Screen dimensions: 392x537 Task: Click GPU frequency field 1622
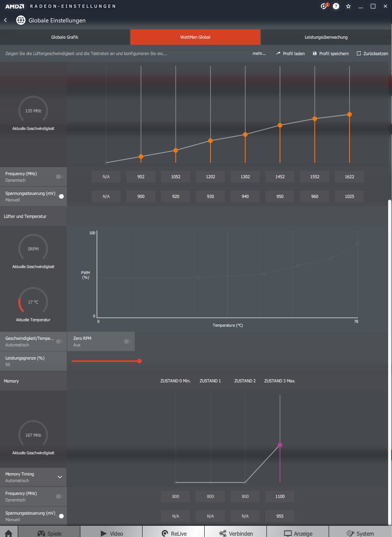tap(350, 177)
